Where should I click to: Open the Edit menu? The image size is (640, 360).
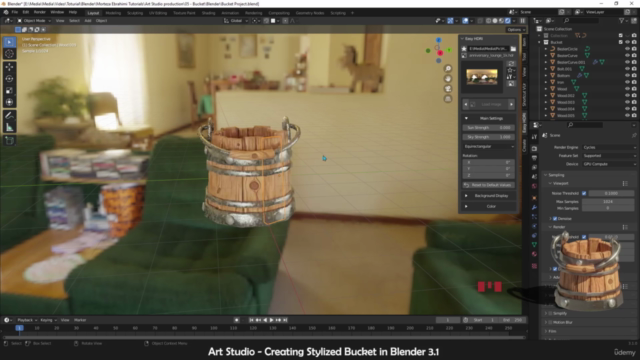click(x=26, y=12)
